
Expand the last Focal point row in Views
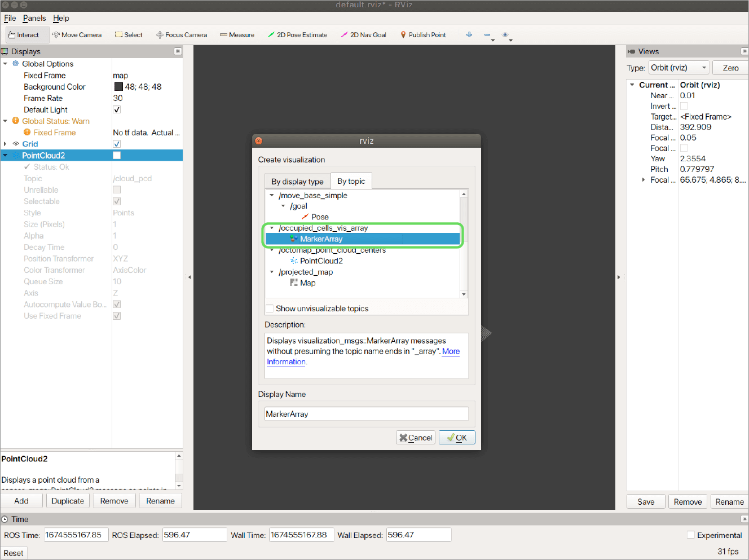pyautogui.click(x=643, y=180)
